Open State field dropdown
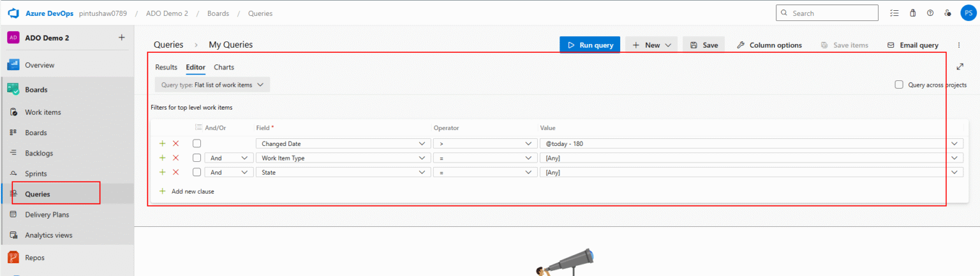The height and width of the screenshot is (276, 980). pos(343,172)
